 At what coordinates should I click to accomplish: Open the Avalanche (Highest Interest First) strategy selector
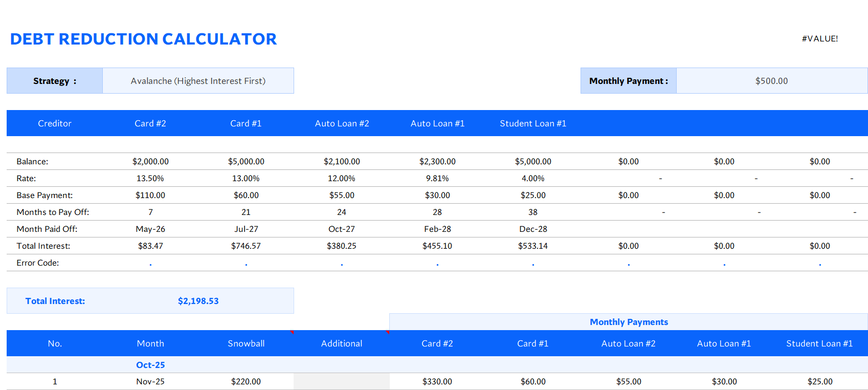pos(198,81)
